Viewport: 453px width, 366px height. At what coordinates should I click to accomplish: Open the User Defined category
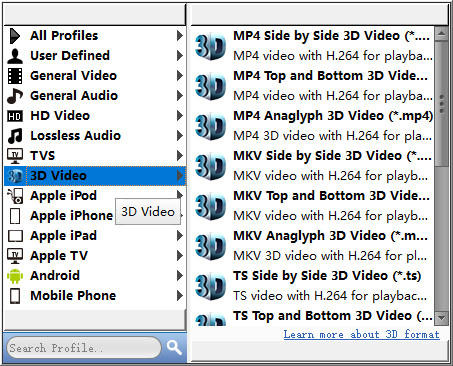95,56
